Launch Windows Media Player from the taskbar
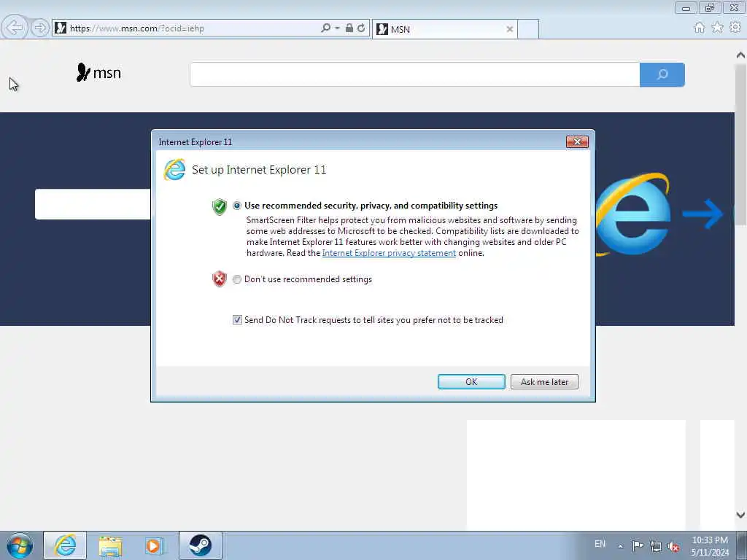This screenshot has width=747, height=560. (x=155, y=545)
